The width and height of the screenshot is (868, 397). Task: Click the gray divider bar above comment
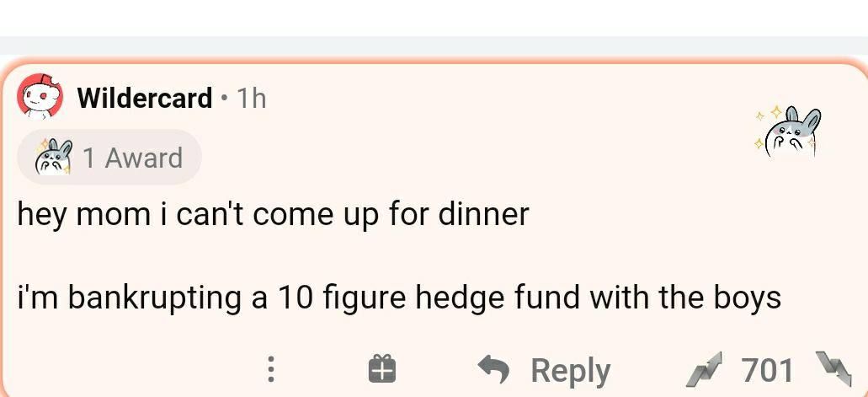tap(434, 46)
